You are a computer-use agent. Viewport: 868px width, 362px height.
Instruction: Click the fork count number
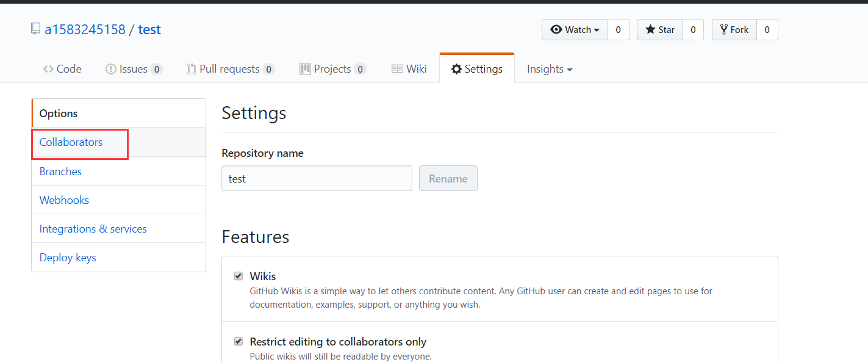(767, 29)
